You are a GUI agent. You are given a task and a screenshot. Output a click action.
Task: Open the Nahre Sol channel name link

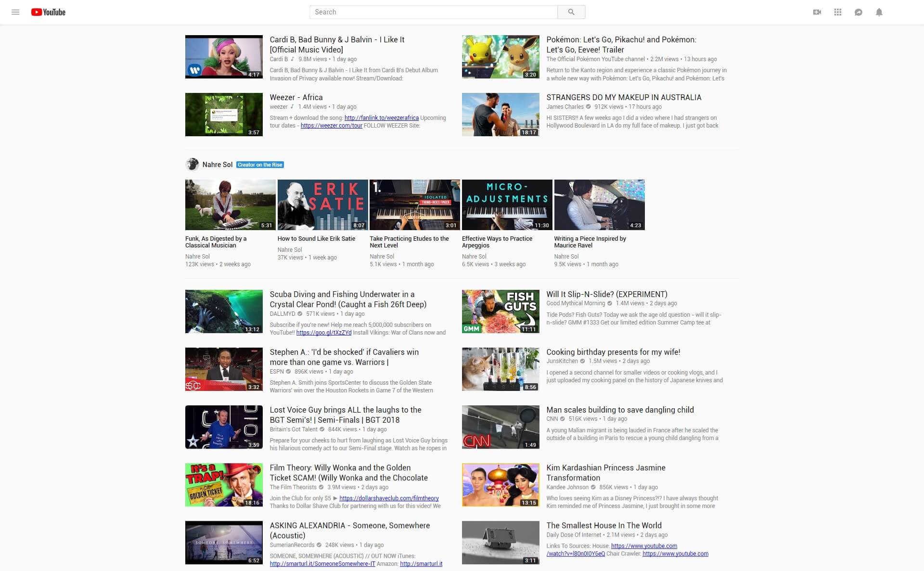[x=218, y=165]
